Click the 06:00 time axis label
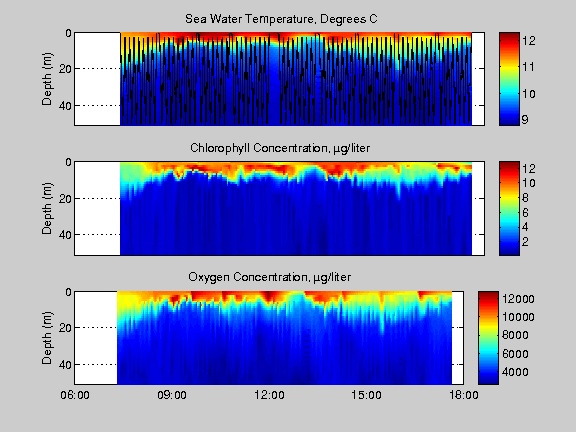 [75, 395]
